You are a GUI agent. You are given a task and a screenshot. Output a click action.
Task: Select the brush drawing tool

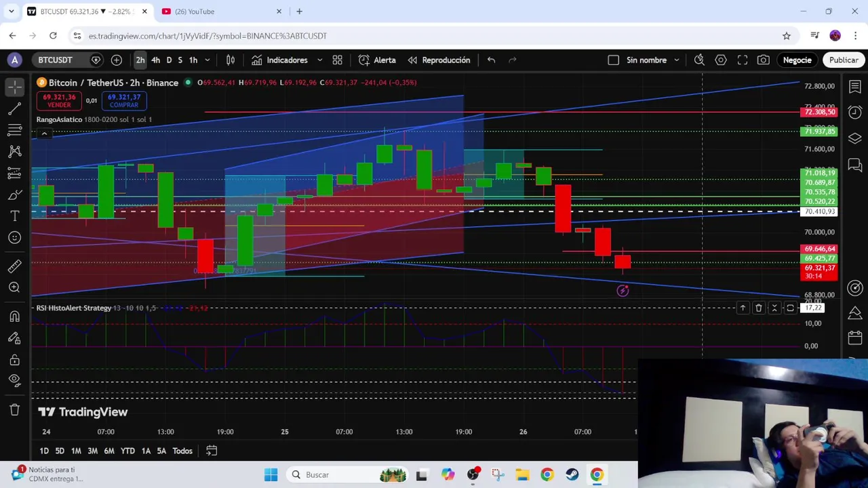coord(15,195)
